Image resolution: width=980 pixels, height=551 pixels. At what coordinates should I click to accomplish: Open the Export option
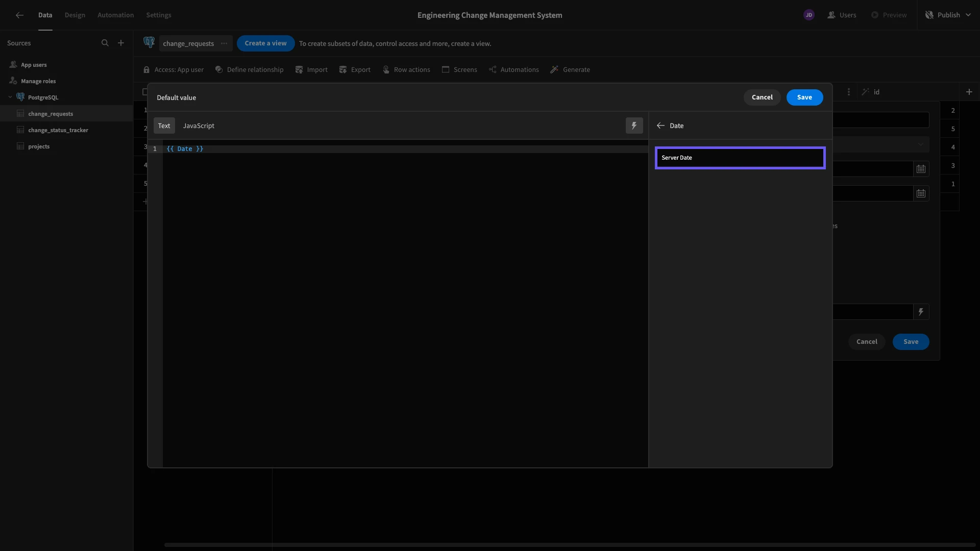coord(355,70)
